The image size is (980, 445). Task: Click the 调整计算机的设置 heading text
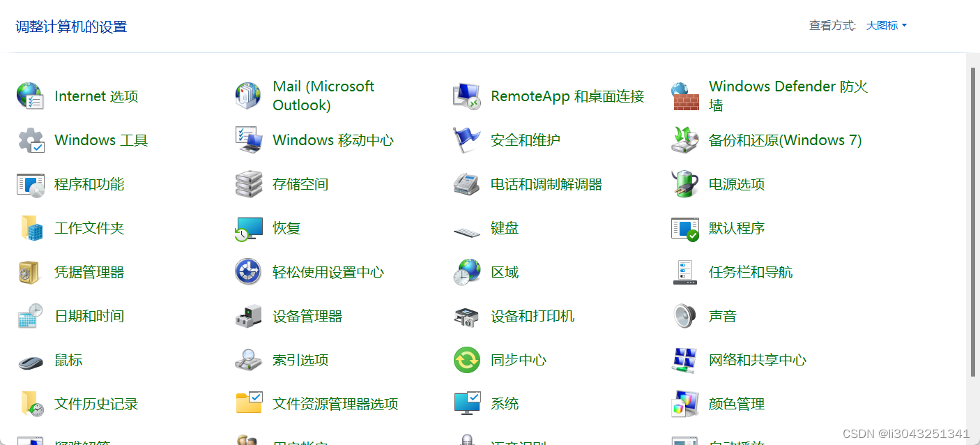[x=71, y=27]
